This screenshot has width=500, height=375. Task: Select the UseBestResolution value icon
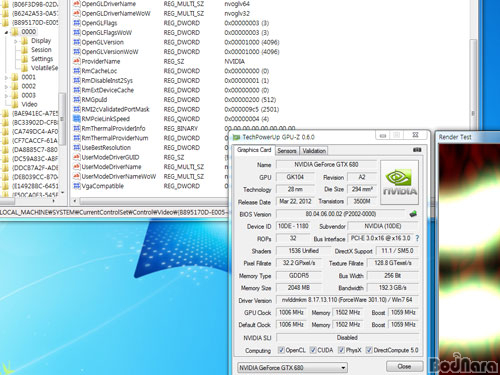tap(77, 147)
